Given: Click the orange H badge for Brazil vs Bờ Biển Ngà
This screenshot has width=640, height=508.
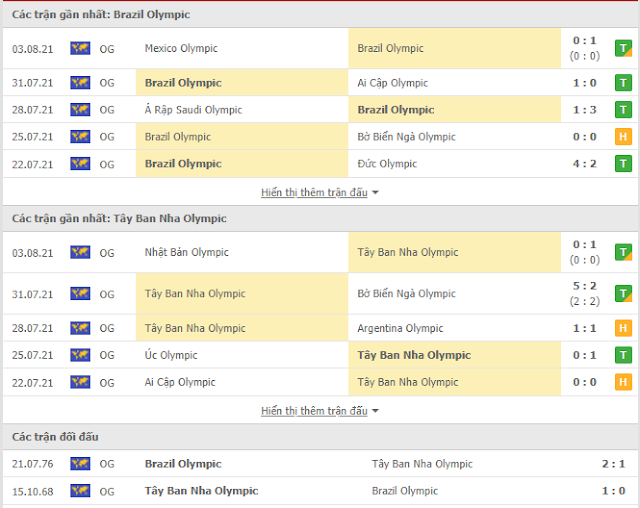Looking at the screenshot, I should [x=623, y=137].
